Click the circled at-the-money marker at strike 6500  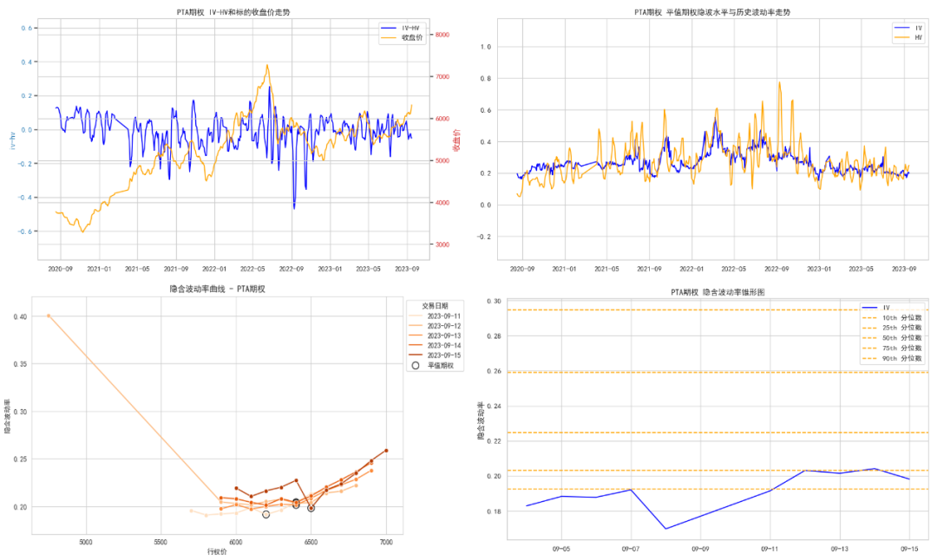pyautogui.click(x=311, y=508)
